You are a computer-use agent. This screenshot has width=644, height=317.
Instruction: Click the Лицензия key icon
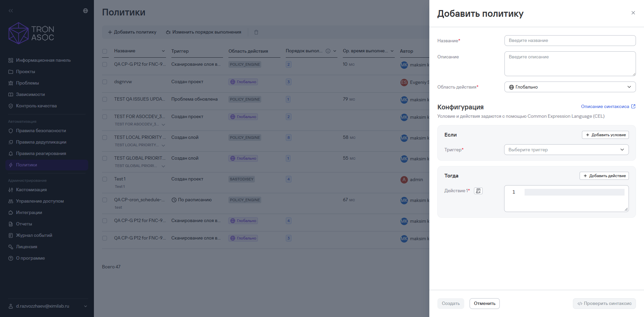click(11, 247)
